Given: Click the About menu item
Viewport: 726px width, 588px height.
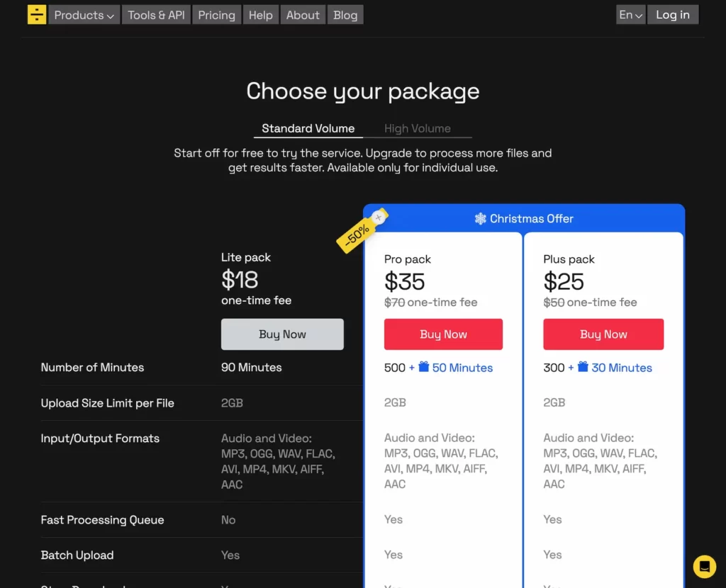Looking at the screenshot, I should [303, 14].
